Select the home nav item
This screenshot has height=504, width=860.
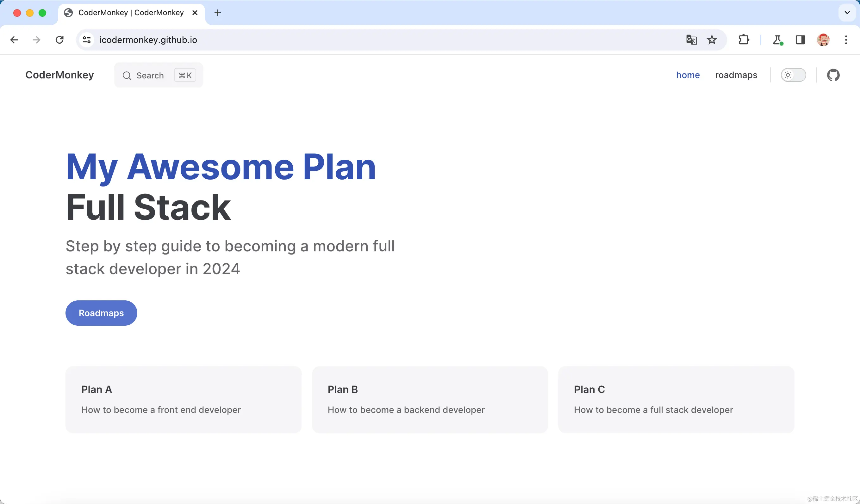tap(688, 75)
